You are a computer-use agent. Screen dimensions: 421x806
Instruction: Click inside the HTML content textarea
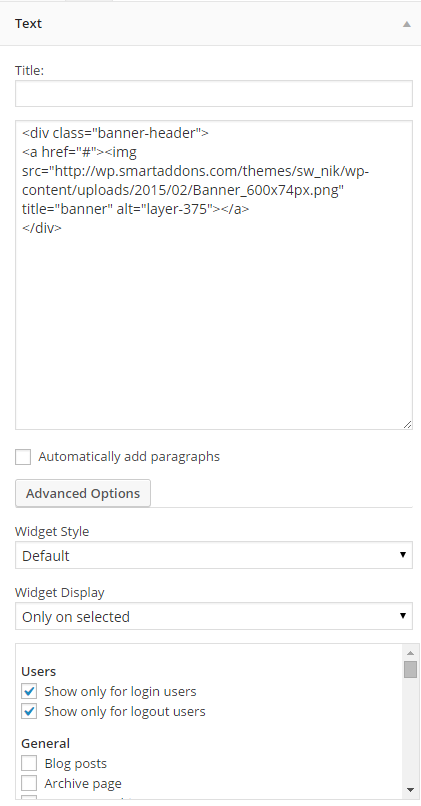[x=214, y=275]
